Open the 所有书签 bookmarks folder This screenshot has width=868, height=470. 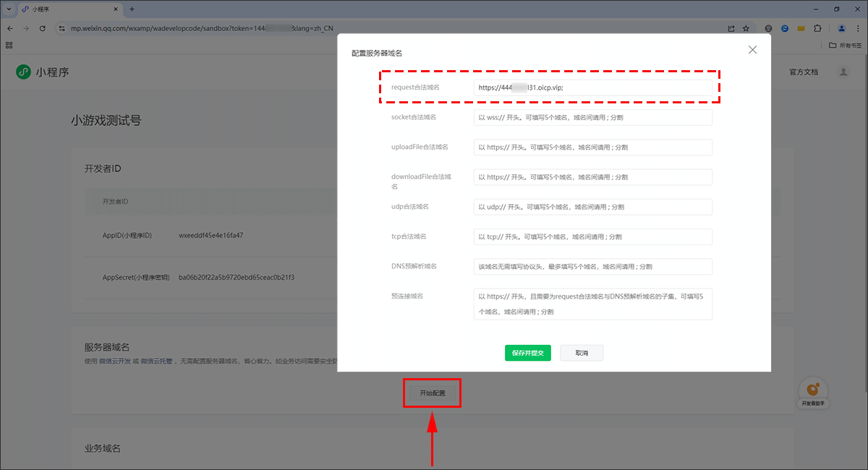(x=845, y=45)
